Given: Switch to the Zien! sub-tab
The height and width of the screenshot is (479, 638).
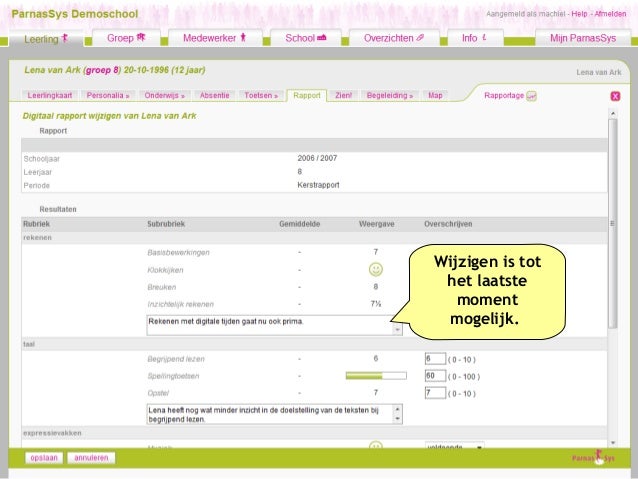Looking at the screenshot, I should tap(343, 95).
